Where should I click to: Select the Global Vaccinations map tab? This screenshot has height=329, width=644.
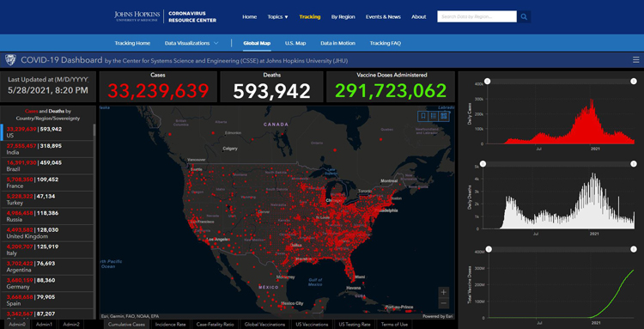point(264,325)
